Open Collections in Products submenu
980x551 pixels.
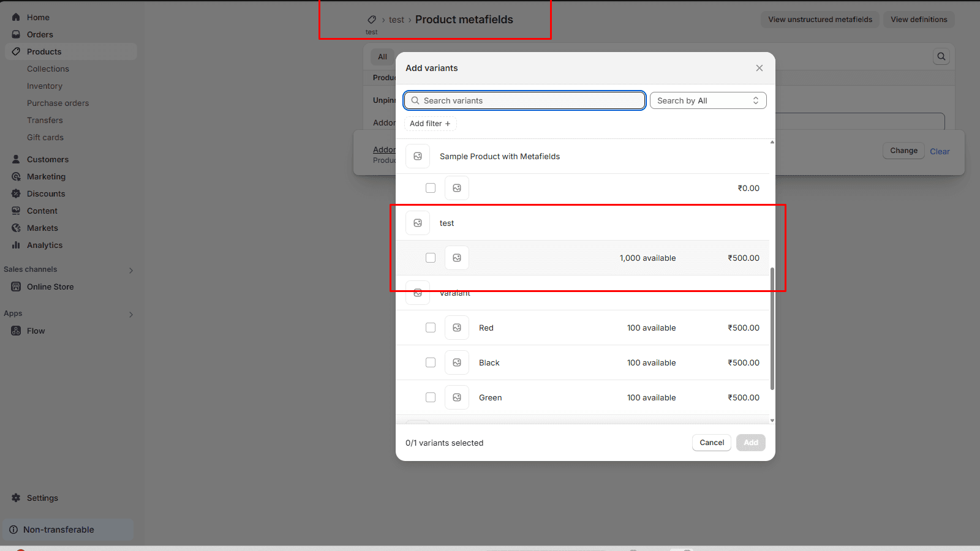[48, 69]
